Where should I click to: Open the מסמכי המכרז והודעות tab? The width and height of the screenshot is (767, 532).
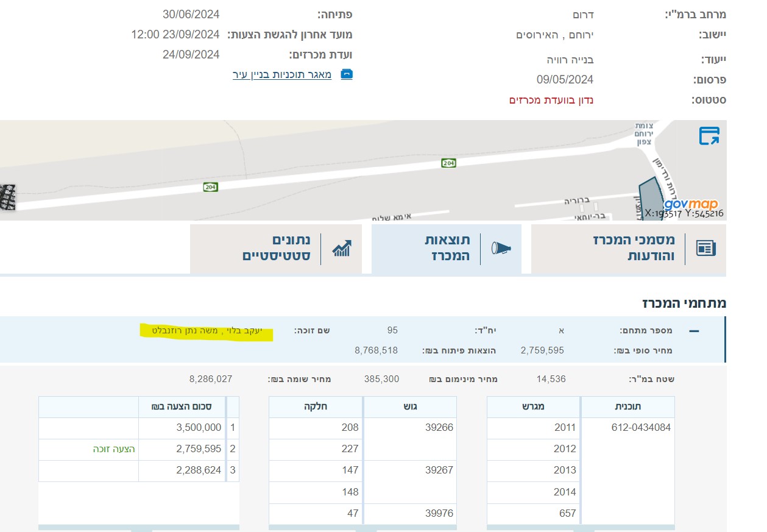[634, 249]
